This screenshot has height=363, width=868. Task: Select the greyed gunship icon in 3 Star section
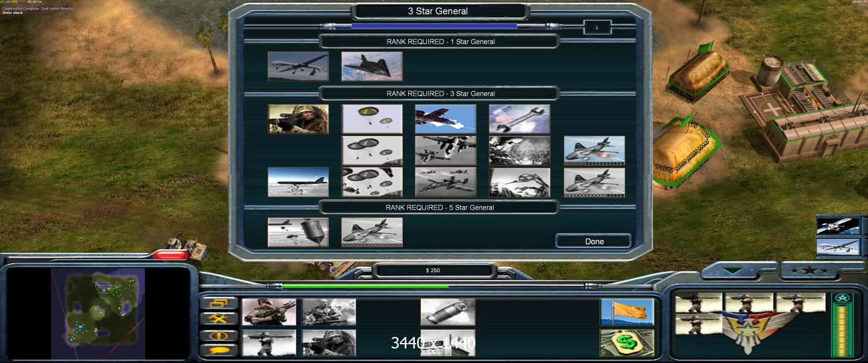594,182
